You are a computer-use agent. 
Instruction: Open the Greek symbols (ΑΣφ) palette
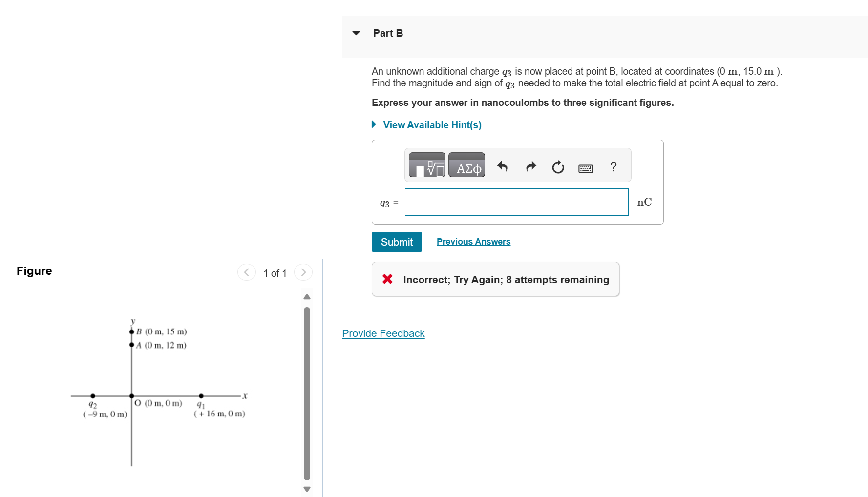point(466,165)
